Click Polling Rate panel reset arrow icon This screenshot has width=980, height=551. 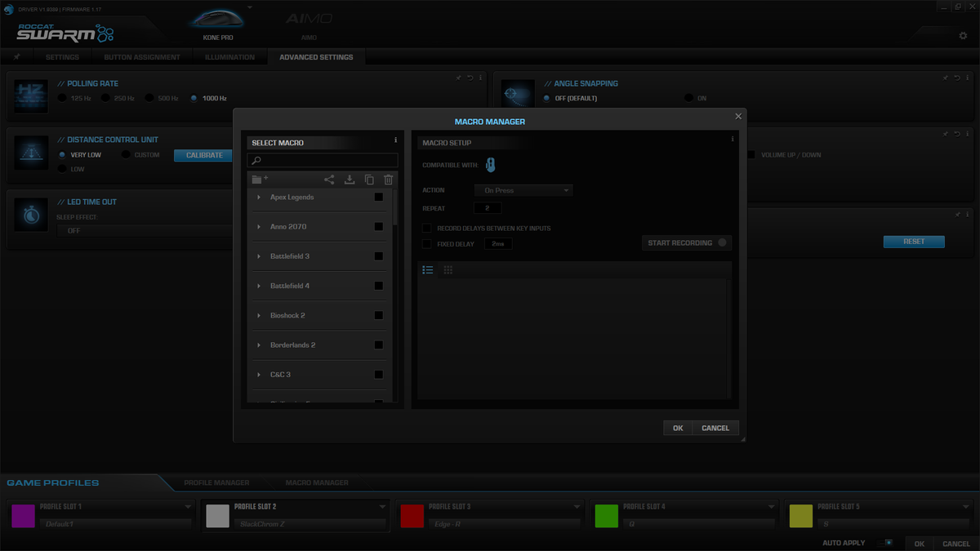(x=470, y=78)
